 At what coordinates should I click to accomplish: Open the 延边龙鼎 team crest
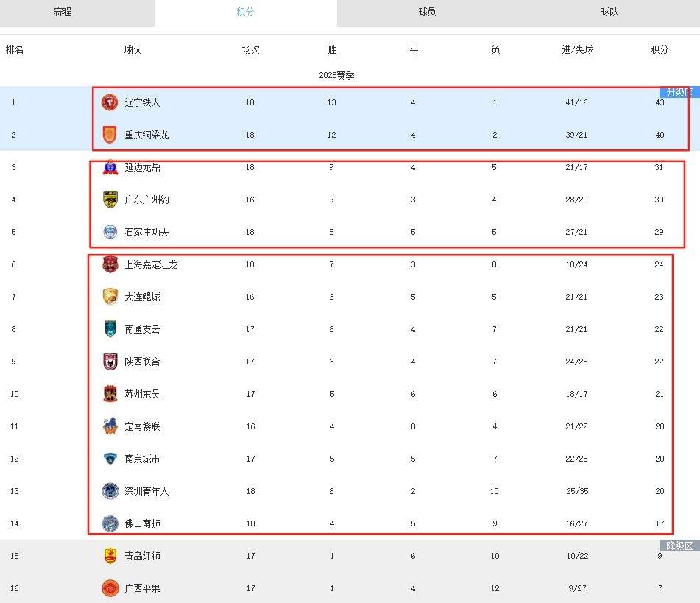[110, 168]
